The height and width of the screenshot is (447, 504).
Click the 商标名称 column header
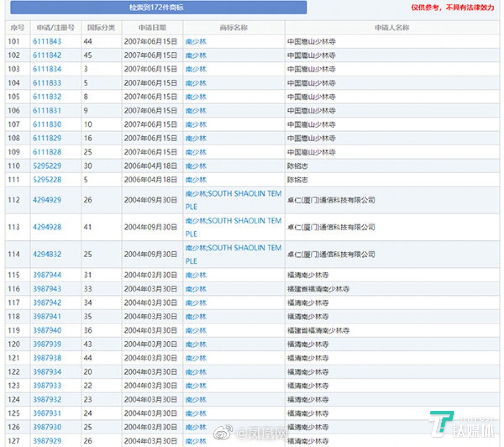coord(233,27)
